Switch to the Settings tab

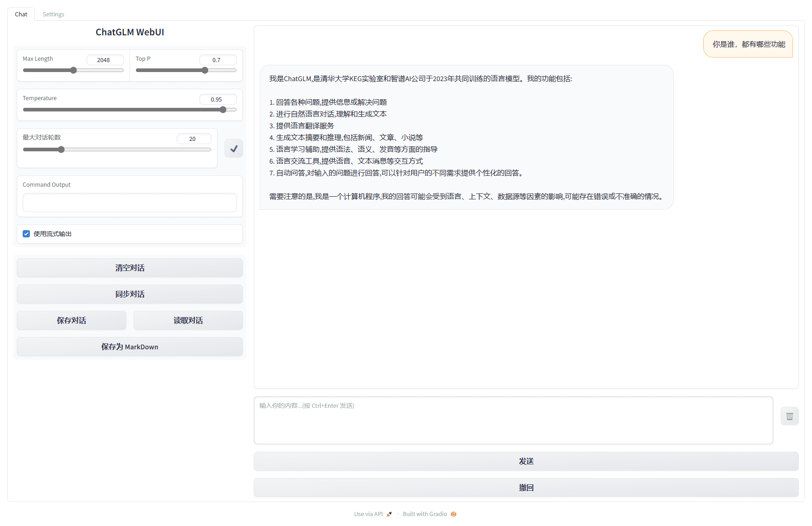(53, 14)
